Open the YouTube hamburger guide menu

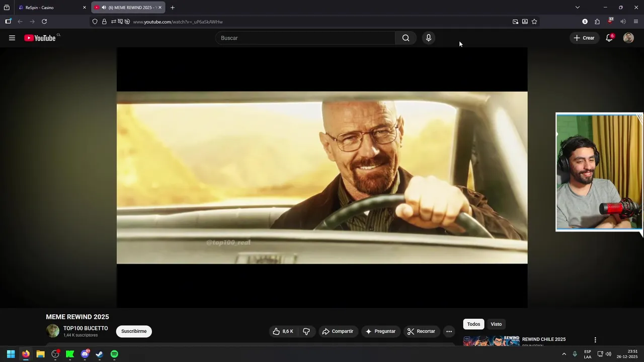pyautogui.click(x=12, y=38)
